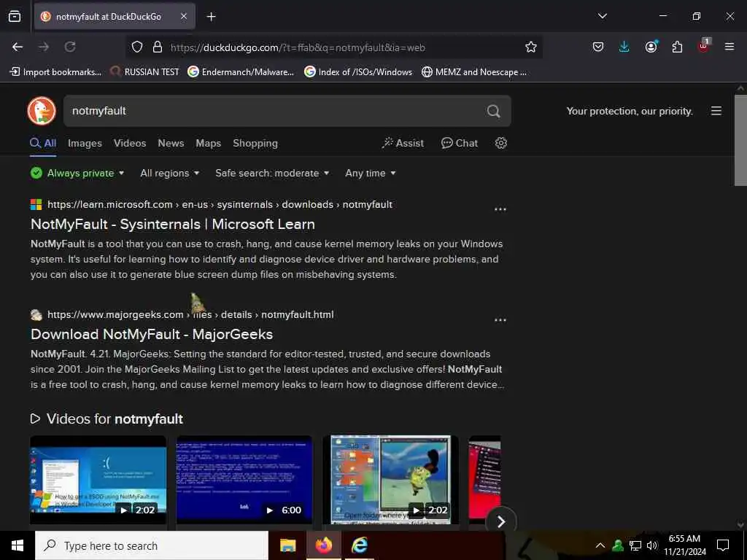Open the Windows notification center
This screenshot has height=560, width=747.
723,545
